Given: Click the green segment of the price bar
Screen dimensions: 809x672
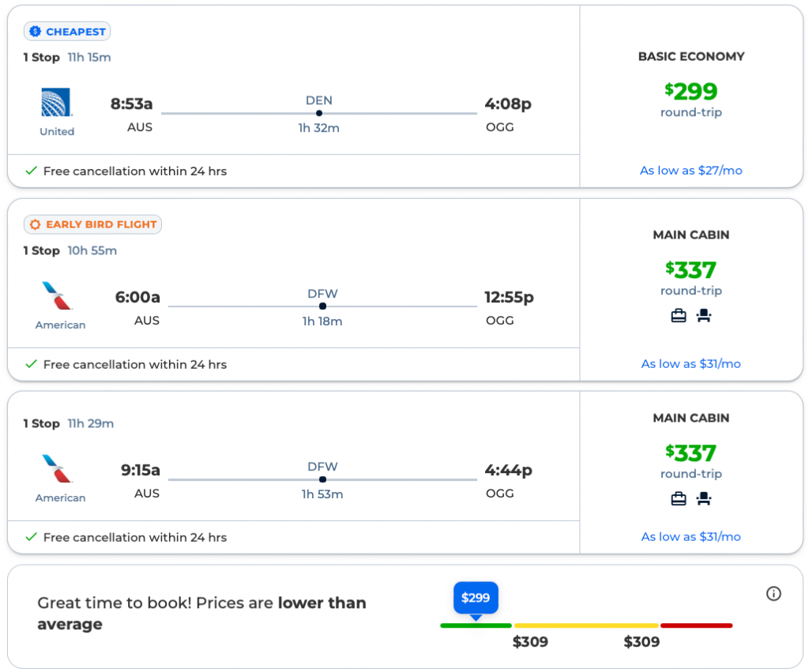Looking at the screenshot, I should tap(476, 625).
